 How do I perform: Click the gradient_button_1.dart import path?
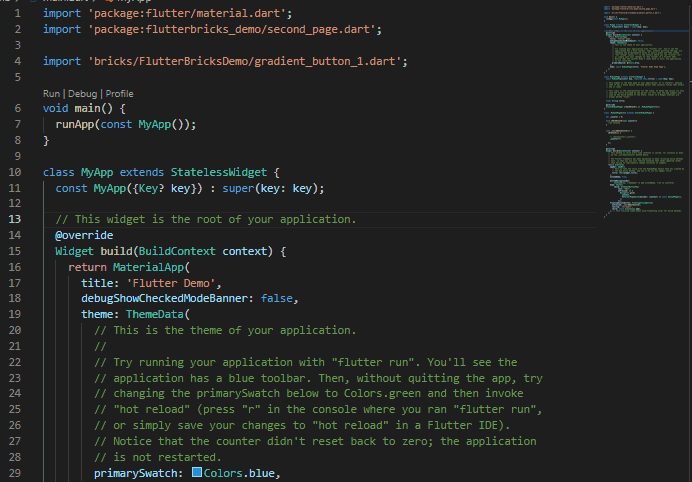pos(245,61)
